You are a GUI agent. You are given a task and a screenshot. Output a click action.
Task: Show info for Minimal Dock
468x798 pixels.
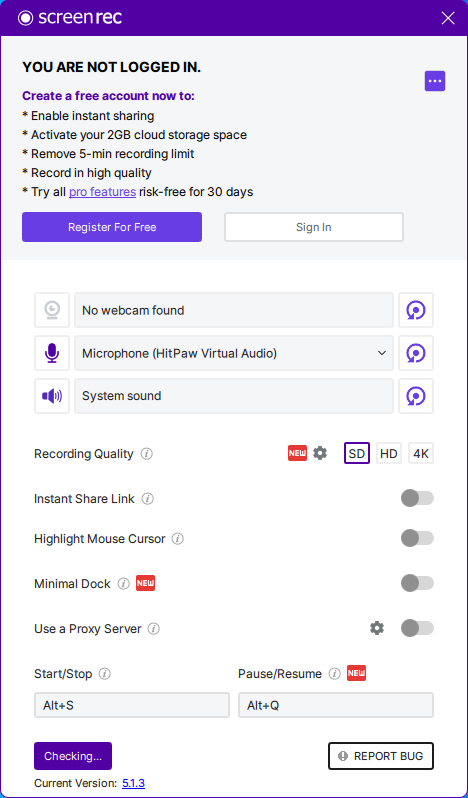point(124,584)
